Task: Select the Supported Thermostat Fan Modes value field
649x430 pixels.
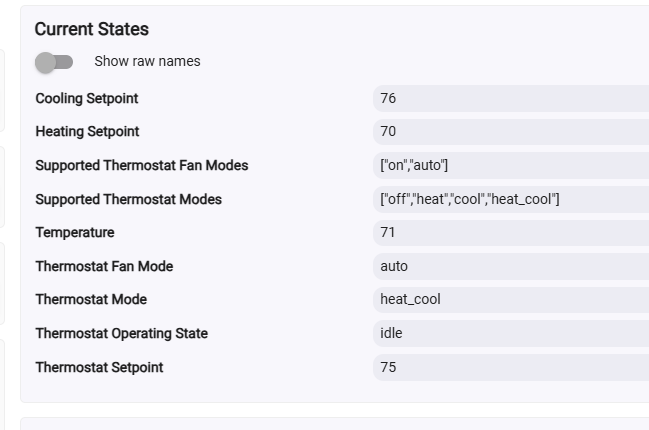Action: [510, 165]
